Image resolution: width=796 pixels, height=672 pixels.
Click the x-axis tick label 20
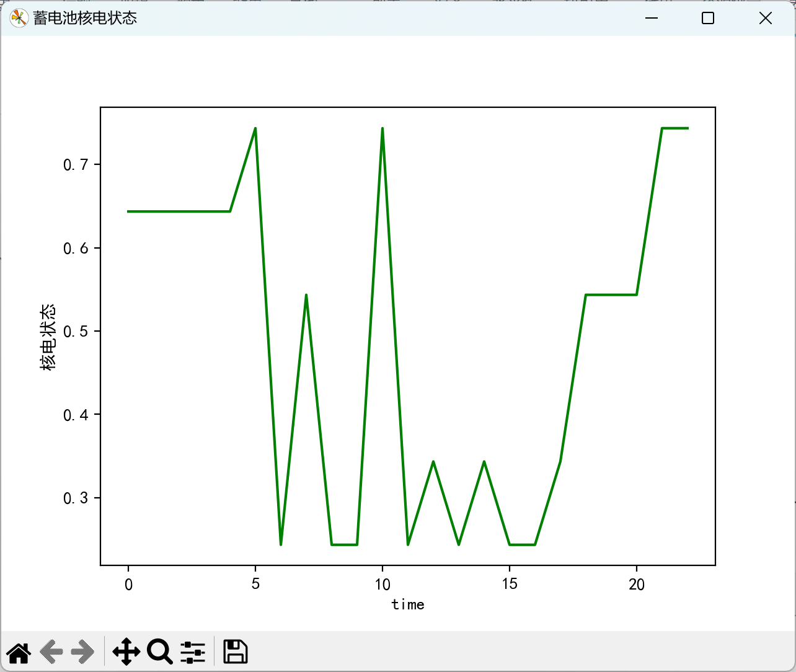(x=637, y=585)
